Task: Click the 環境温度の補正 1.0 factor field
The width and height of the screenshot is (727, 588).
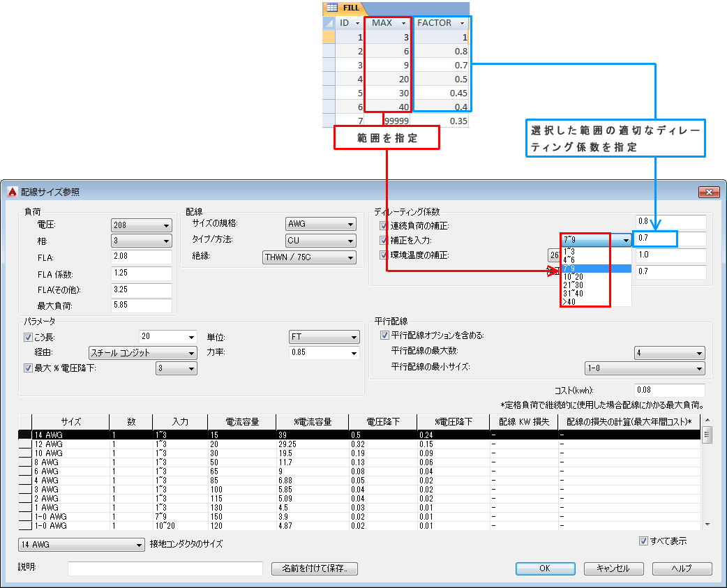Action: pos(670,255)
